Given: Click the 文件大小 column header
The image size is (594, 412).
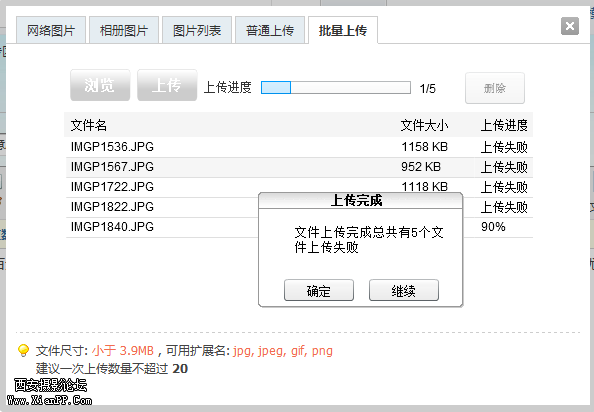Looking at the screenshot, I should (424, 125).
